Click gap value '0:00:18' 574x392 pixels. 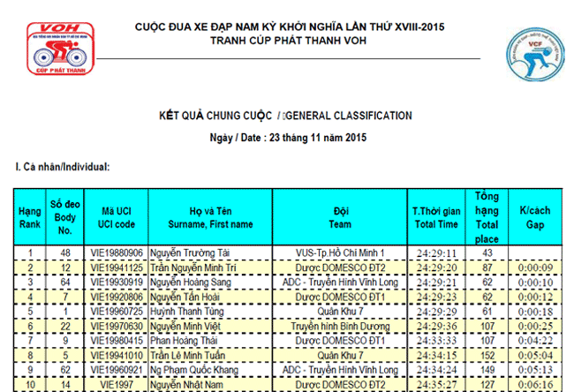[535, 312]
